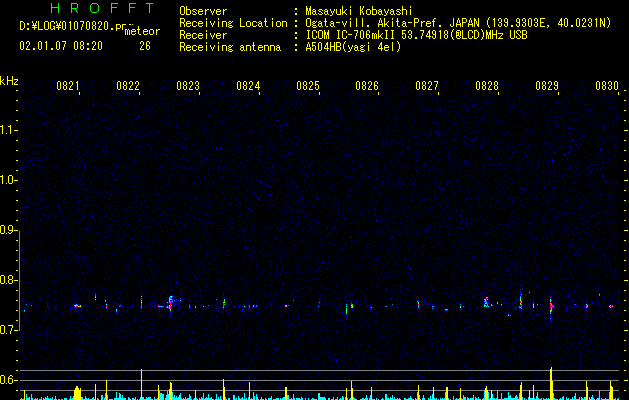Click the 0825 time marker
This screenshot has width=629, height=400.
pos(308,86)
